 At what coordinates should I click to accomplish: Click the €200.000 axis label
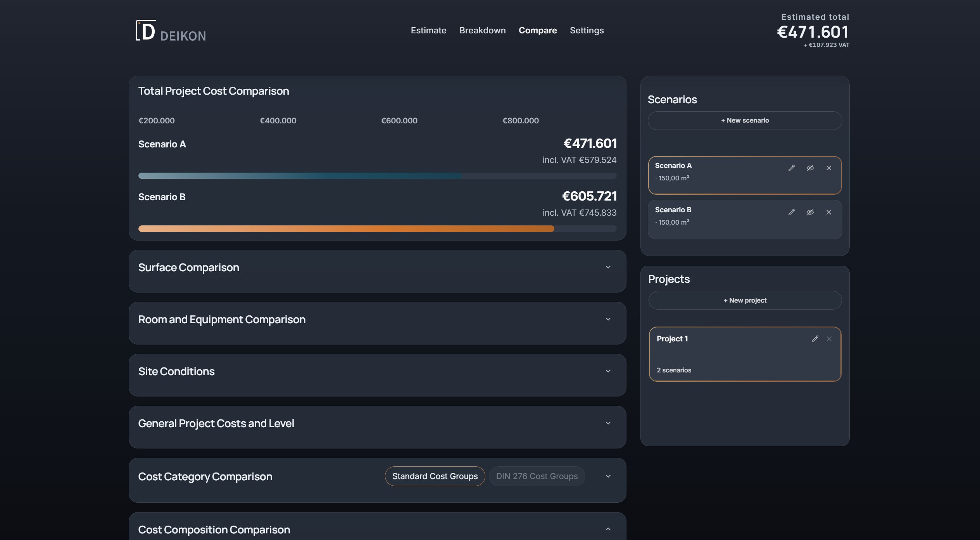pyautogui.click(x=156, y=121)
